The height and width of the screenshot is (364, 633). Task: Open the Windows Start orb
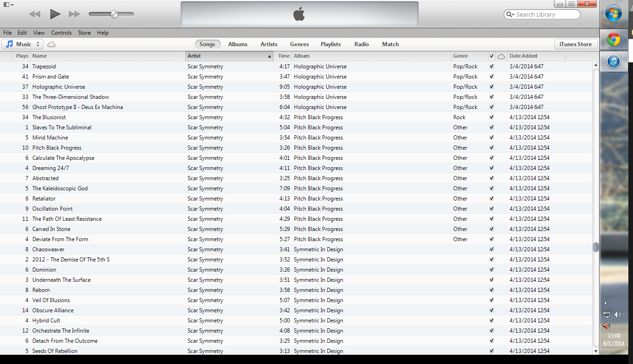[614, 13]
